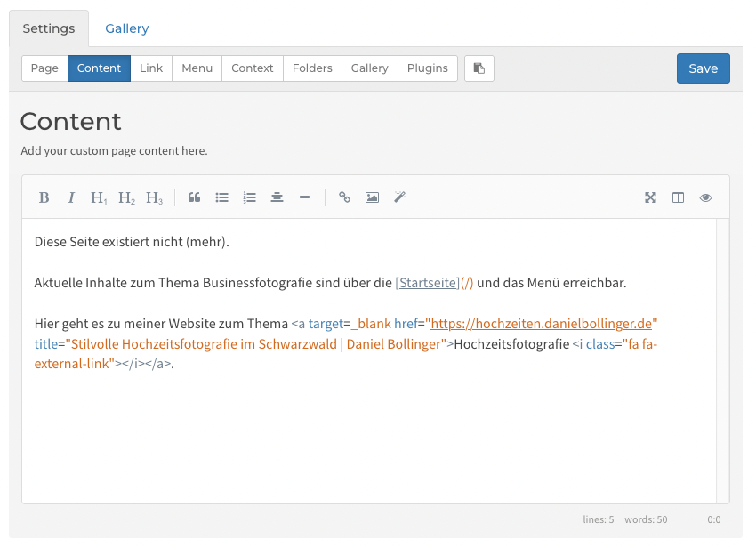
Task: Insert Heading 3 with H3 icon
Action: tap(154, 197)
